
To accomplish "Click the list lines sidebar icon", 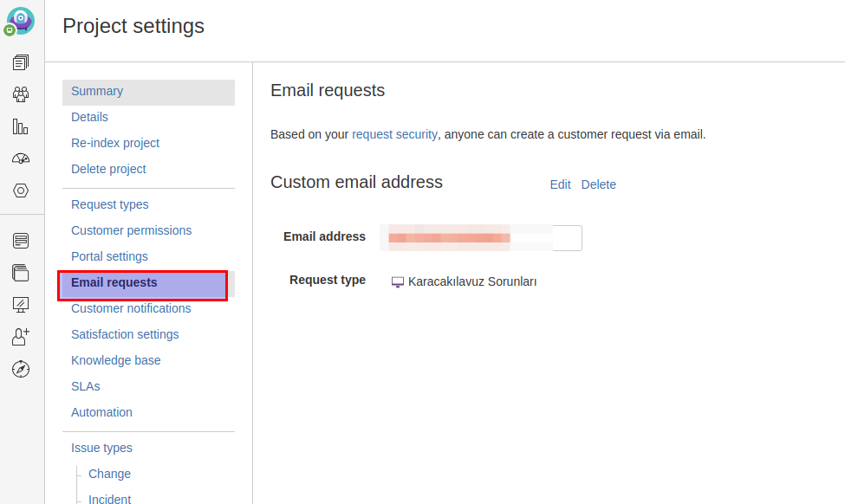I will point(21,241).
